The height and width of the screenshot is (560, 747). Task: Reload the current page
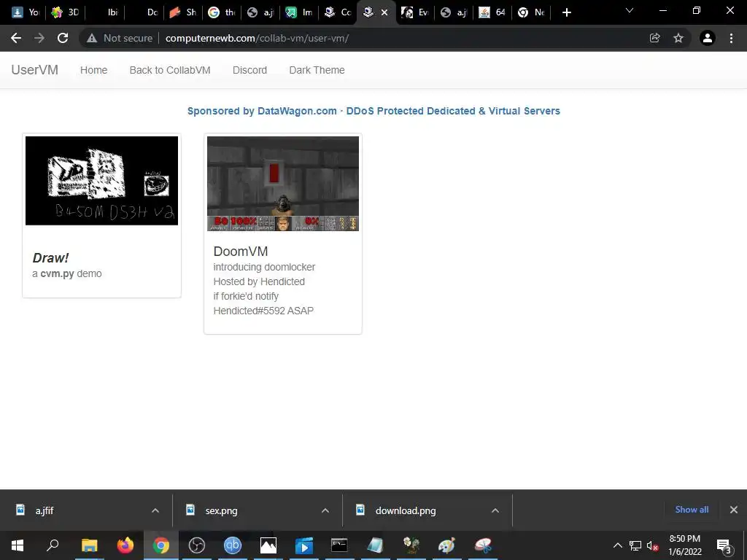tap(63, 38)
